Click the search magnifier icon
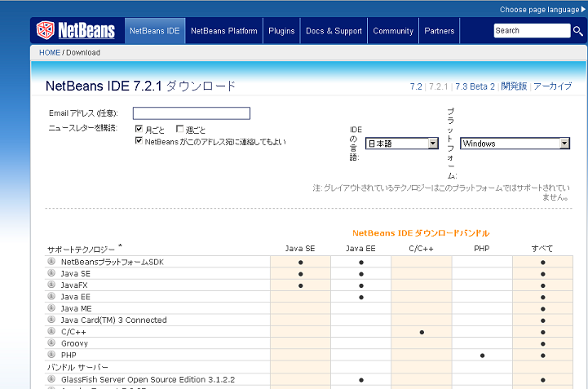 (x=578, y=31)
